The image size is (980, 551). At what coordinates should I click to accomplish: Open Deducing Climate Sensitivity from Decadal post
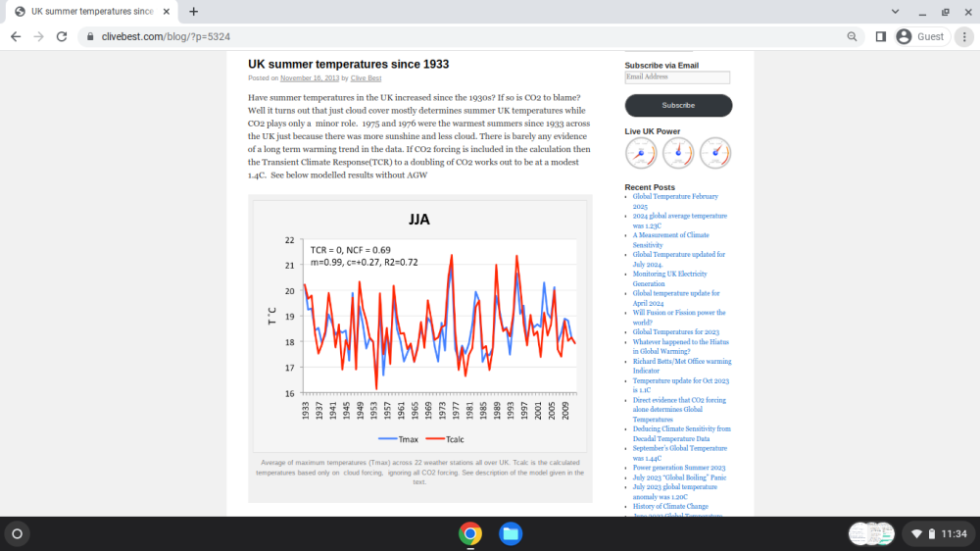click(x=681, y=434)
